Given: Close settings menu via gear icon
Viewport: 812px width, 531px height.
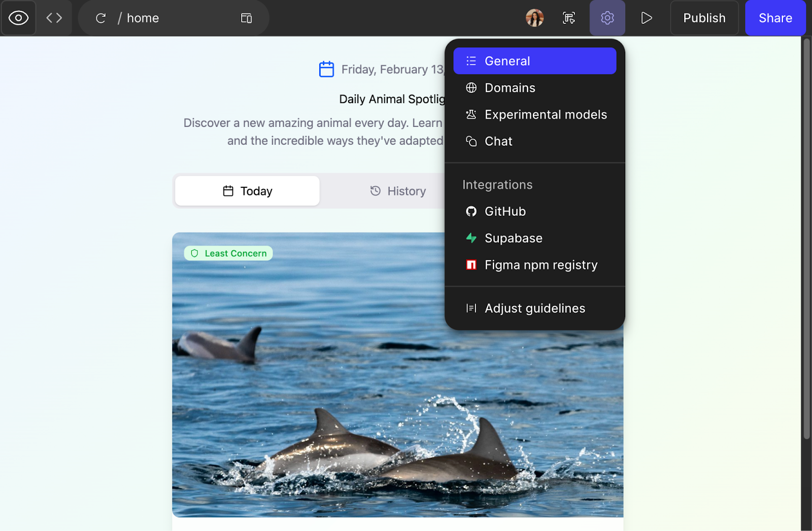Looking at the screenshot, I should (x=607, y=18).
